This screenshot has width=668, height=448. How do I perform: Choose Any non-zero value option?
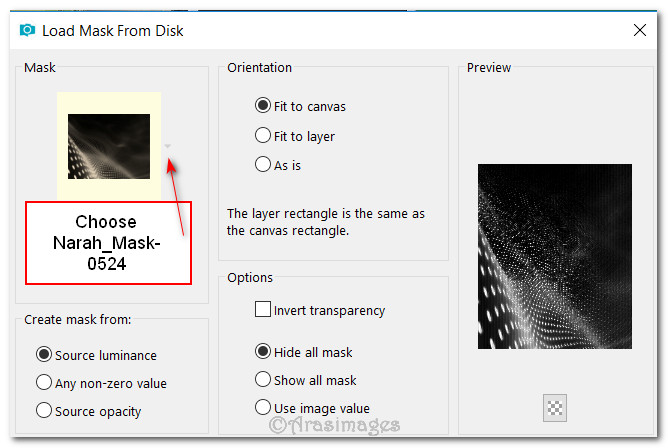(44, 382)
